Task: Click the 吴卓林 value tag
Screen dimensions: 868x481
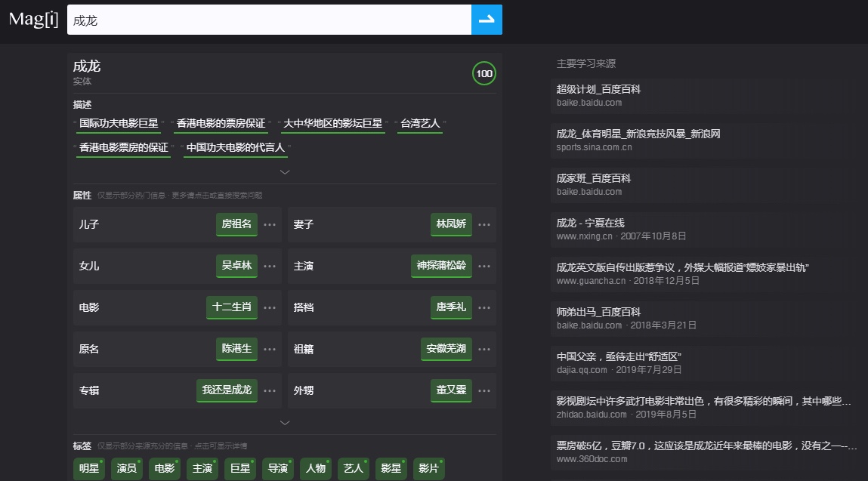Action: tap(236, 266)
